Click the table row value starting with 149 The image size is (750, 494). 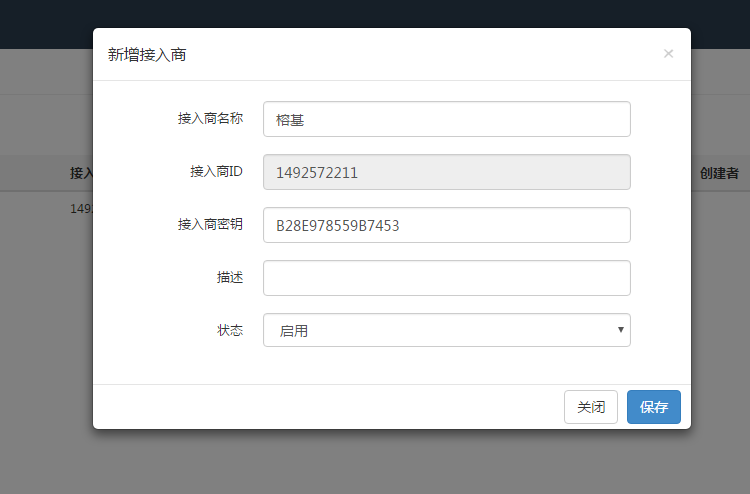(x=80, y=209)
